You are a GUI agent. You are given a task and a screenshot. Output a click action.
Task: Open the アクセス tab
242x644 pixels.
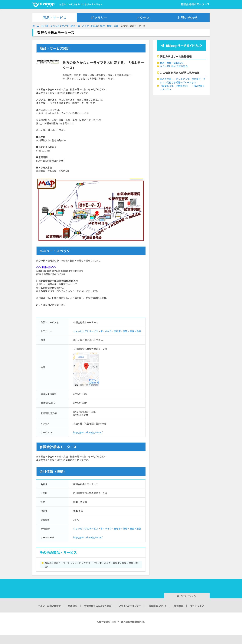143,18
